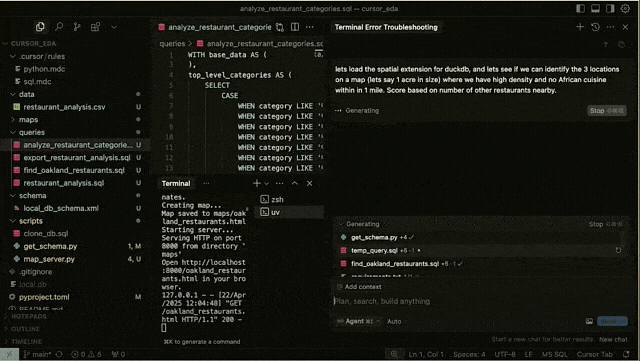The height and width of the screenshot is (361, 640).
Task: Expand the activity bar overflow chevron
Action: (114, 27)
